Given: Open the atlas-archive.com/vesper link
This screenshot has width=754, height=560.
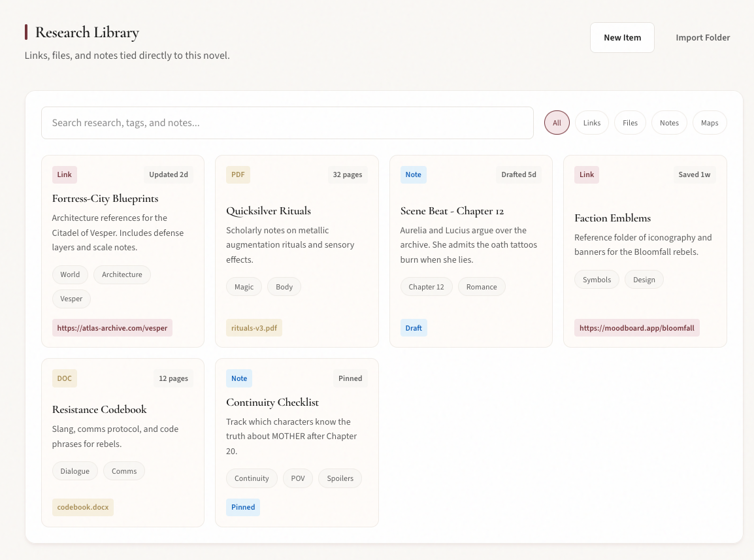Looking at the screenshot, I should (112, 328).
